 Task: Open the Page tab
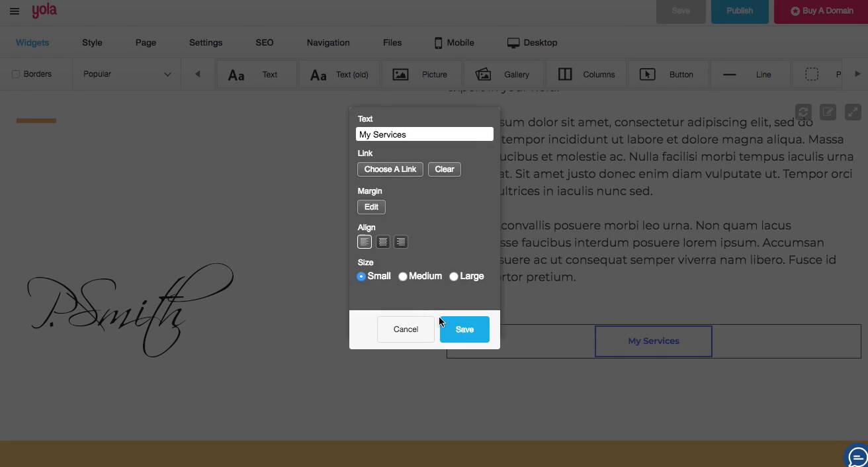(146, 42)
